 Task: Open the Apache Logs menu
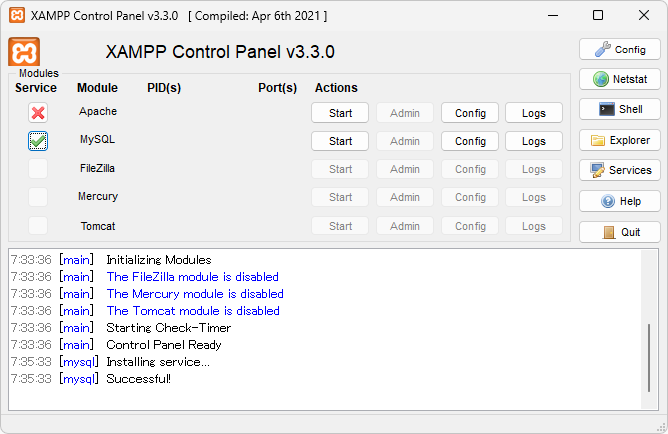pos(534,113)
